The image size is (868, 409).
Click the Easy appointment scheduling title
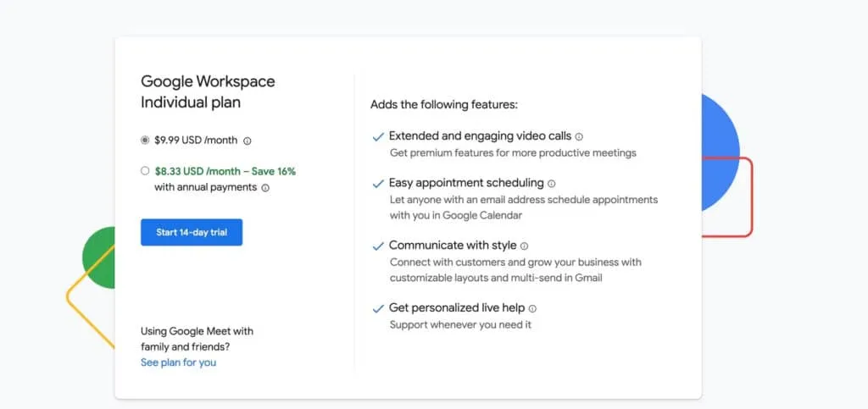(x=466, y=183)
